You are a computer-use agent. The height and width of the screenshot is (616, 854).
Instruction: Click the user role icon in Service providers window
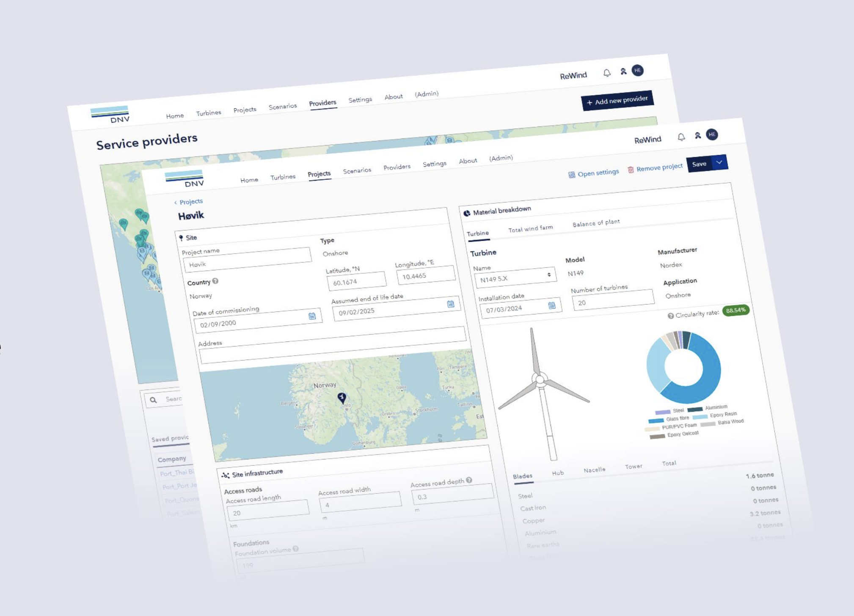pos(623,71)
